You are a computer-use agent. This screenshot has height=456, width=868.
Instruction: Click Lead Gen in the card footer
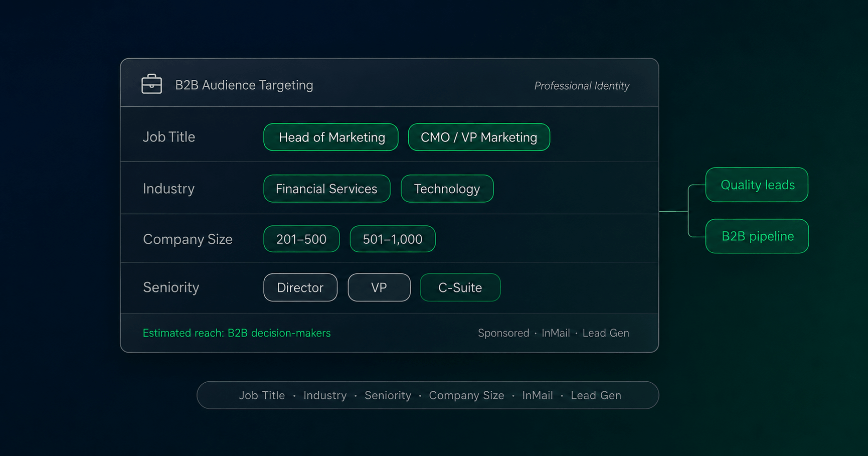coord(606,333)
